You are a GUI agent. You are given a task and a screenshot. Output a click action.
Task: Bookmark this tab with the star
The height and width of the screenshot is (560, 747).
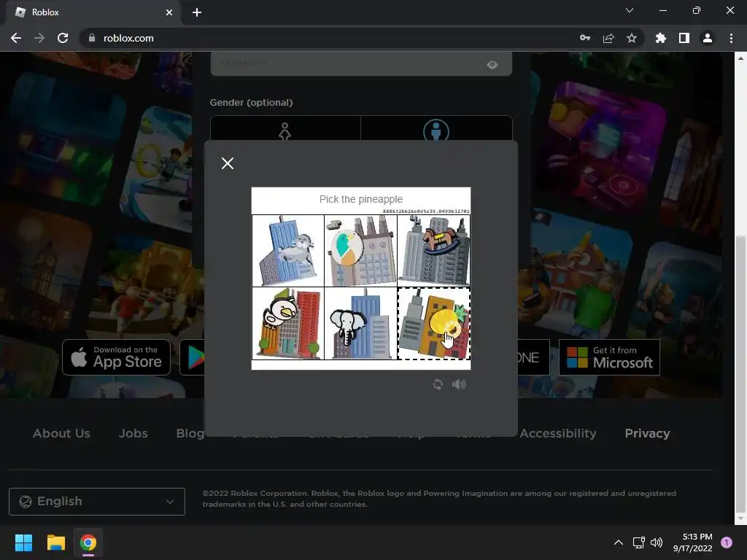632,38
